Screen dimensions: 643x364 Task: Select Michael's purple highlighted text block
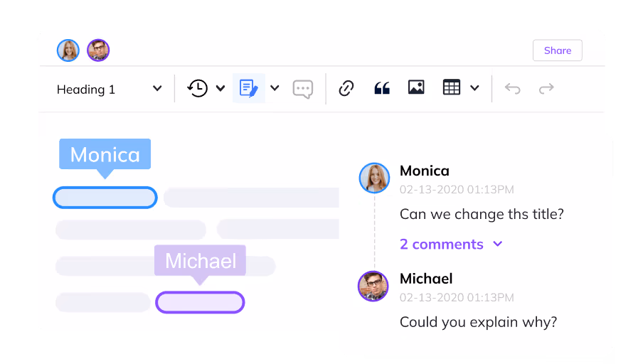click(200, 303)
